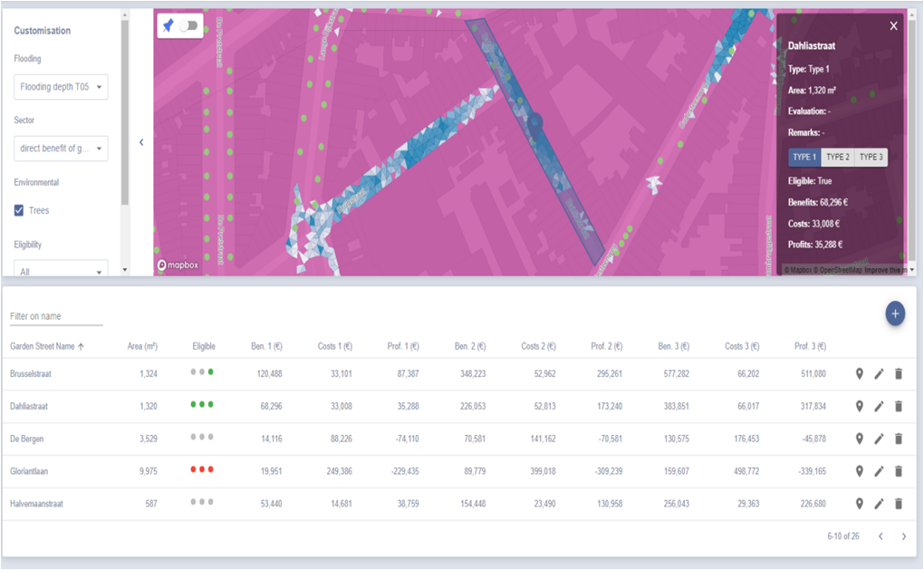Switch to TYPE 2 tab
Viewport: 924px width, 570px height.
click(x=837, y=157)
